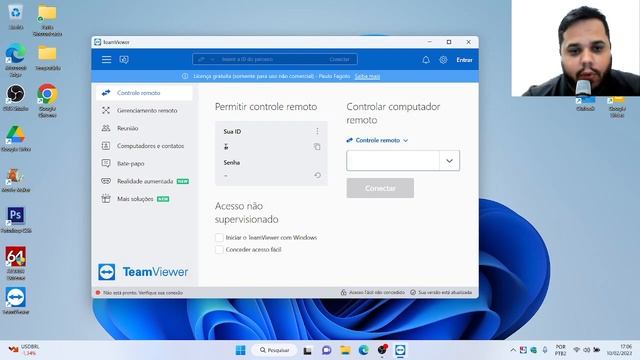Expand partner ID history chevron
Viewport: 640px width, 360px height.
click(449, 160)
